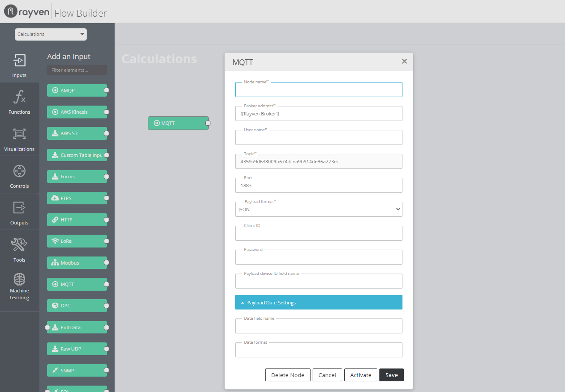Click the User name field
Viewport: 565px width, 392px height.
click(319, 138)
